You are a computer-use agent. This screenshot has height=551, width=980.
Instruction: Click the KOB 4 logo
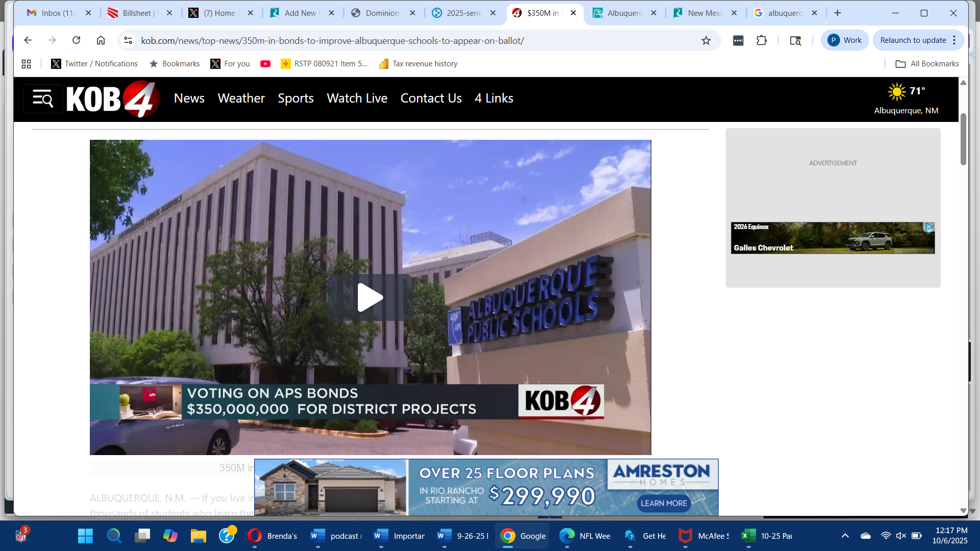113,98
